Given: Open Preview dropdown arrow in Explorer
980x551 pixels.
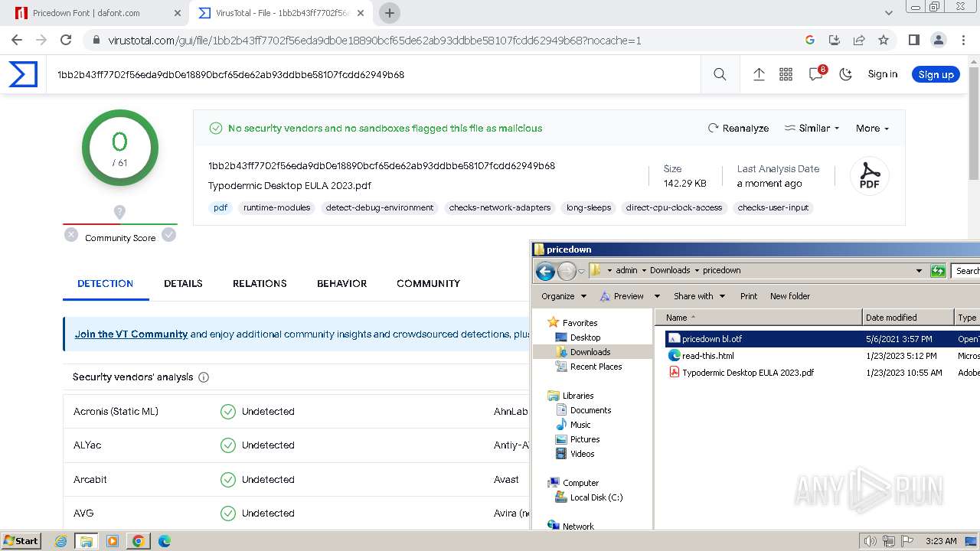Looking at the screenshot, I should pos(658,296).
